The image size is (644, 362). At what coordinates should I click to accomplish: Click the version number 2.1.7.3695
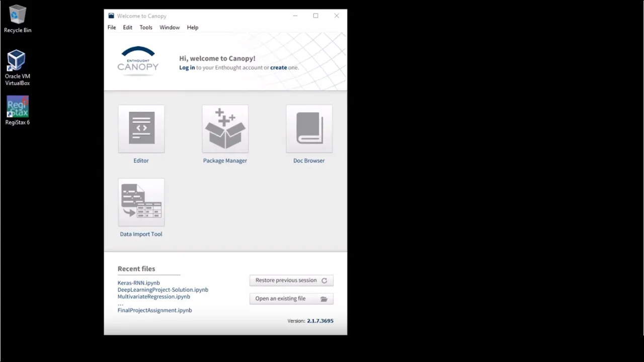tap(320, 321)
